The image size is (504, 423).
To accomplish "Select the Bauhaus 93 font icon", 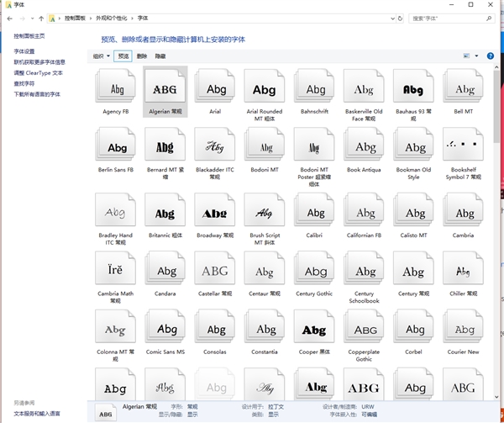I will pos(413,87).
